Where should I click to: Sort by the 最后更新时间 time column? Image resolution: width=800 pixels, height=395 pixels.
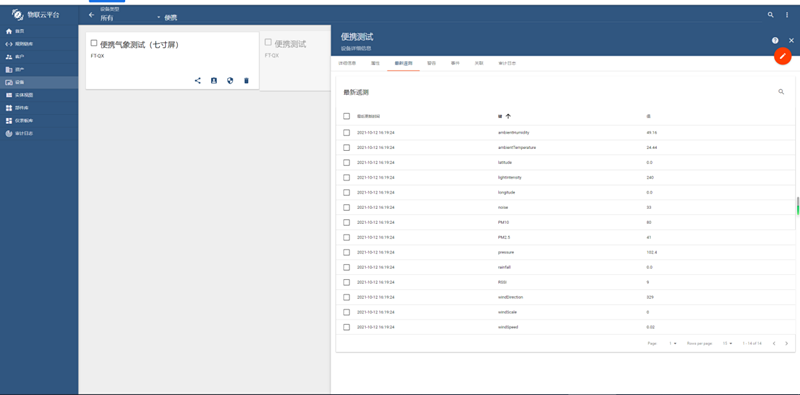point(368,116)
